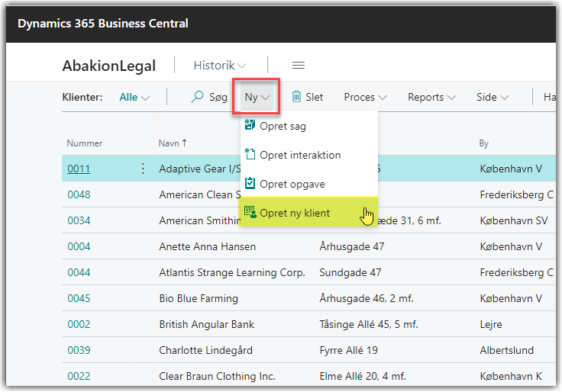Image resolution: width=562 pixels, height=392 pixels.
Task: Expand the Side dropdown
Action: pyautogui.click(x=493, y=97)
